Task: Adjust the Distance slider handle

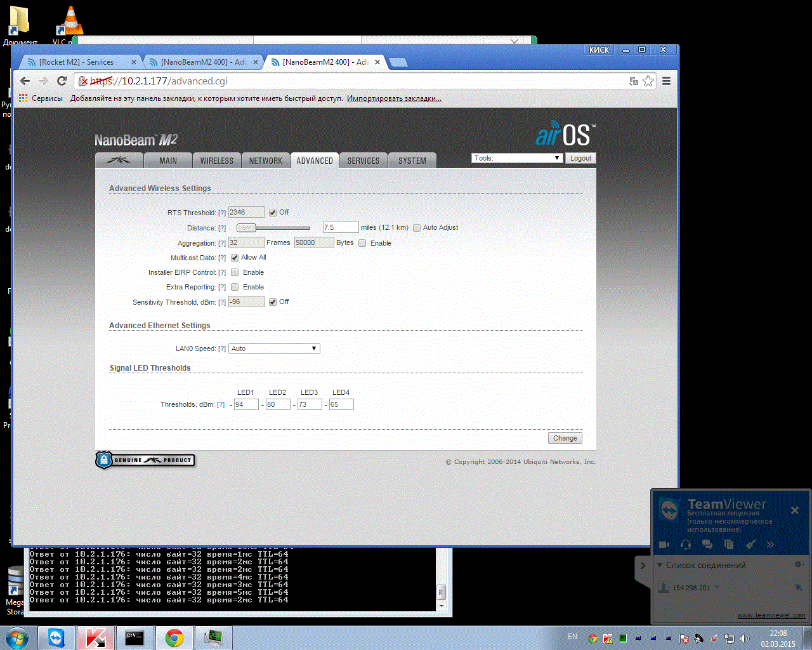Action: (246, 228)
